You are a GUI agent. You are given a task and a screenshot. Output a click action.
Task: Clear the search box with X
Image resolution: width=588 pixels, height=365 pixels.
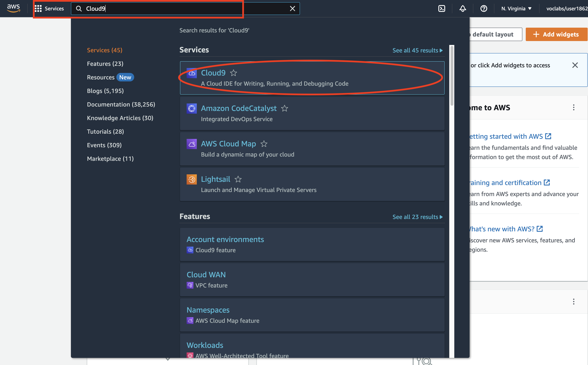coord(292,8)
